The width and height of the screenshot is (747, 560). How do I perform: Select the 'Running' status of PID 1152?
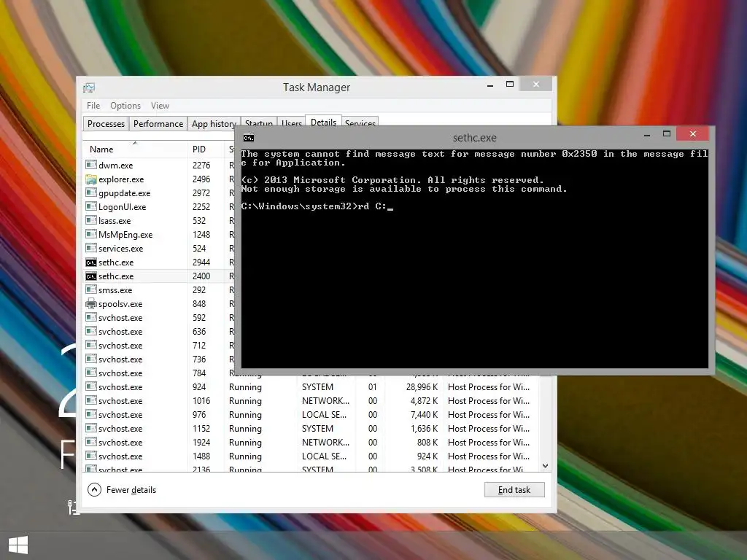245,428
